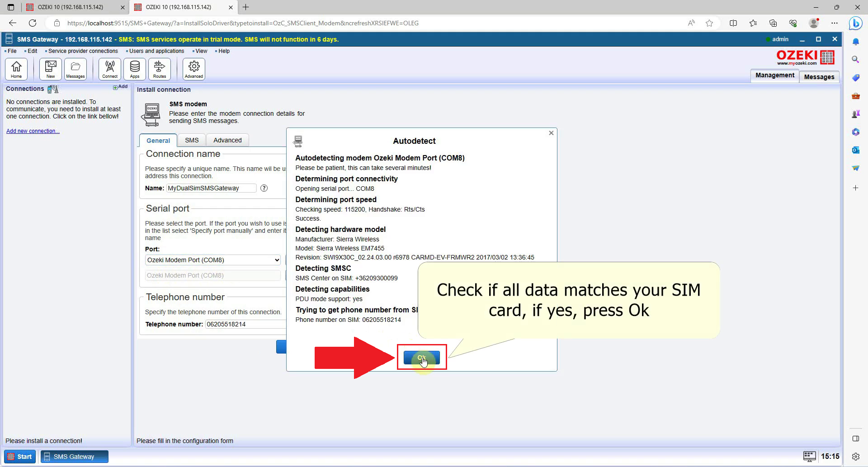Click the Connect antenna toolbar icon

110,69
